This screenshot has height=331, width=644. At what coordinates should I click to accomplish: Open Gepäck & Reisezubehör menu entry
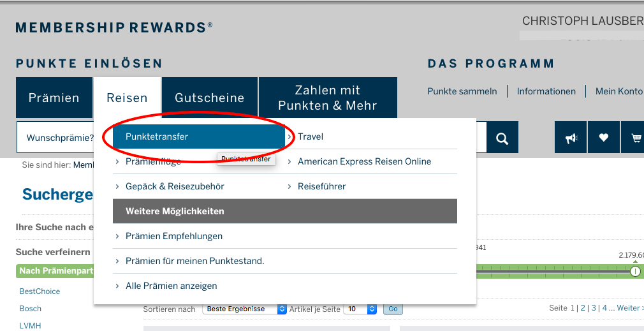click(x=175, y=186)
